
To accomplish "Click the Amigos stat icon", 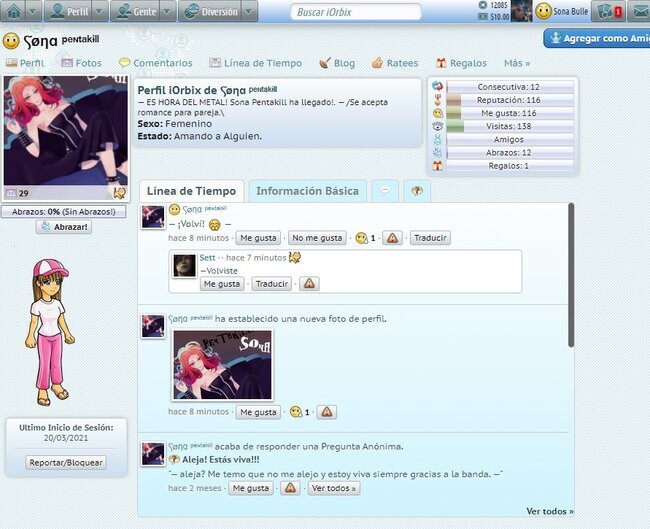I will [438, 140].
